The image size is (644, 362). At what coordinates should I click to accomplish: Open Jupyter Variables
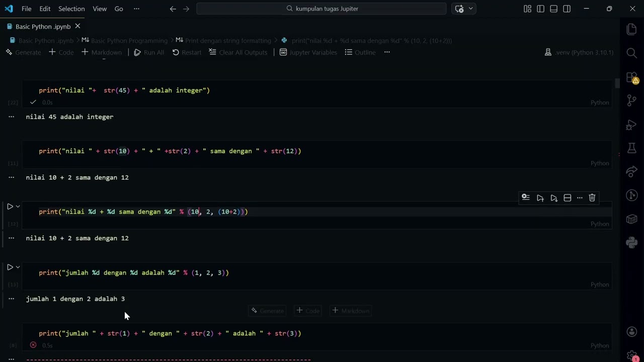308,52
